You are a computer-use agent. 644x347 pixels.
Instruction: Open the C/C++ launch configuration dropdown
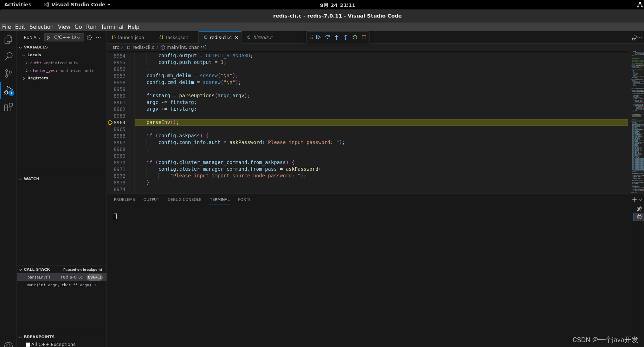coord(68,38)
